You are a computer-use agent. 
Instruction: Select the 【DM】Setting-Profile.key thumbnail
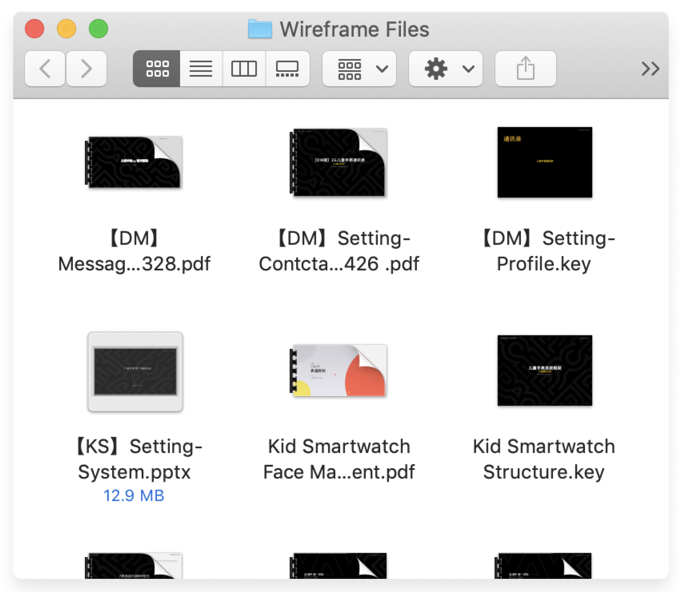click(x=545, y=162)
